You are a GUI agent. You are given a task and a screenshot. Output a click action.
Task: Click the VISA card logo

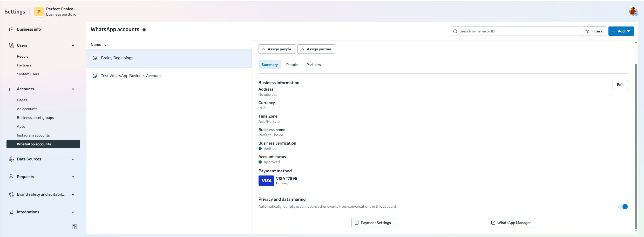(x=266, y=181)
